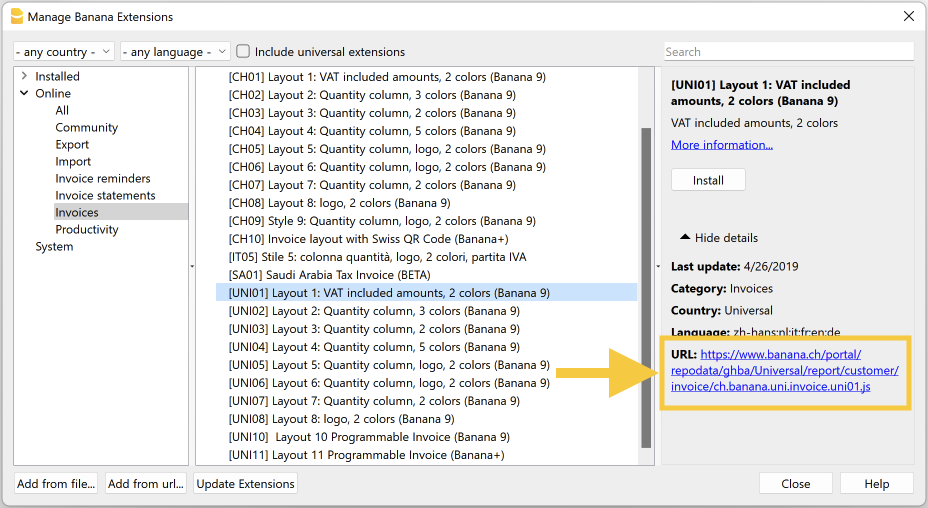
Task: Collapse details with 'Hide details' toggle
Action: coord(718,237)
